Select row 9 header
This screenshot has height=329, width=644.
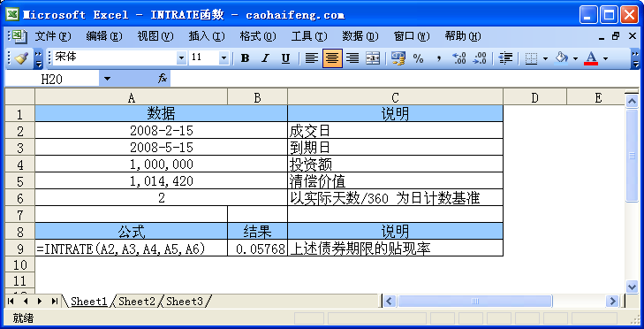point(20,248)
